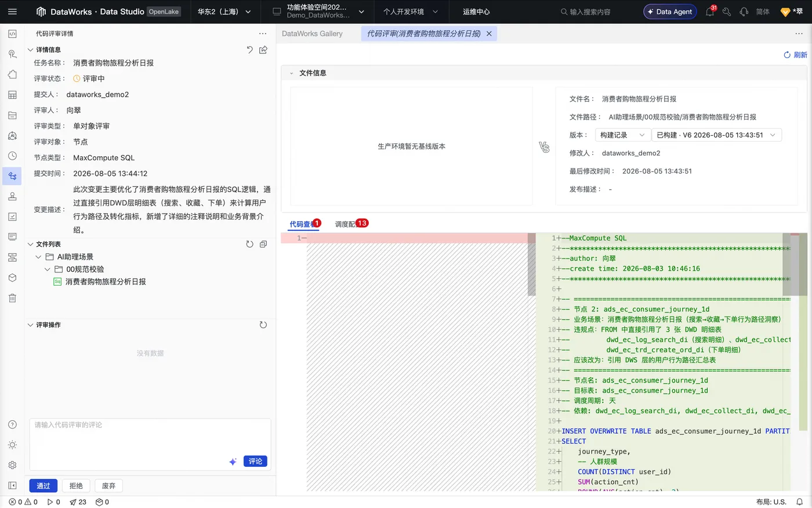Open the data search sidebar icon
The width and height of the screenshot is (812, 508).
12,54
